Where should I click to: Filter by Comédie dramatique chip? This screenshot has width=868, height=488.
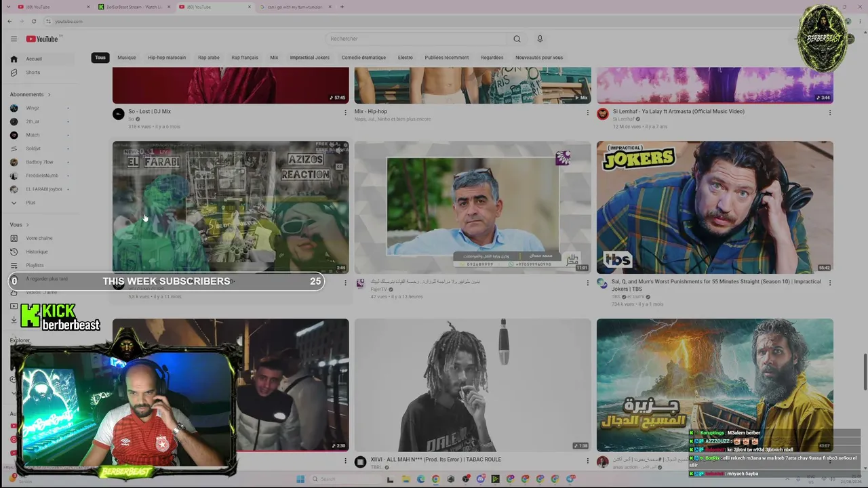[x=363, y=58]
